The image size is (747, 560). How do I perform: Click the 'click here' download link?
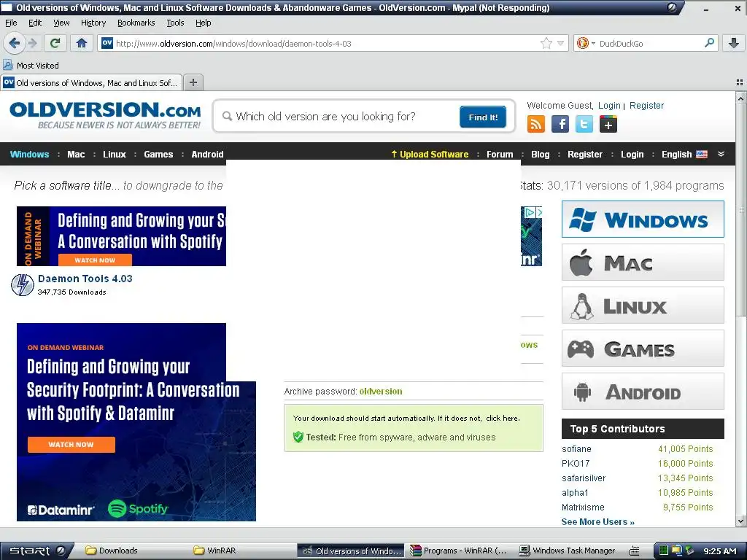[x=502, y=418]
